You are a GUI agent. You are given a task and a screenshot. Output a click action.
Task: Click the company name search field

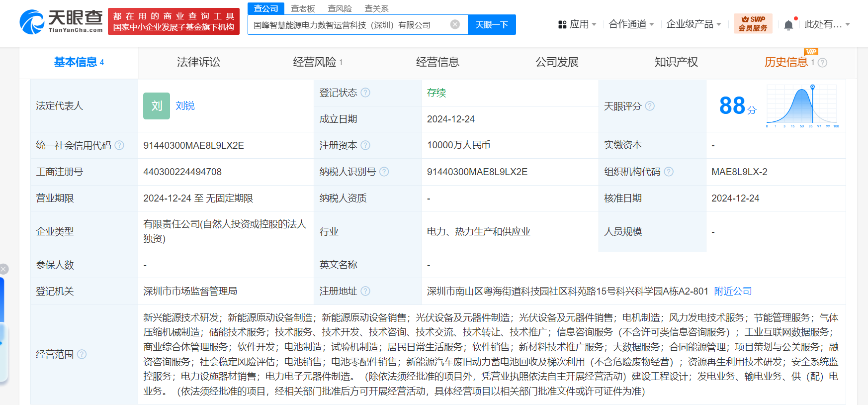click(348, 25)
